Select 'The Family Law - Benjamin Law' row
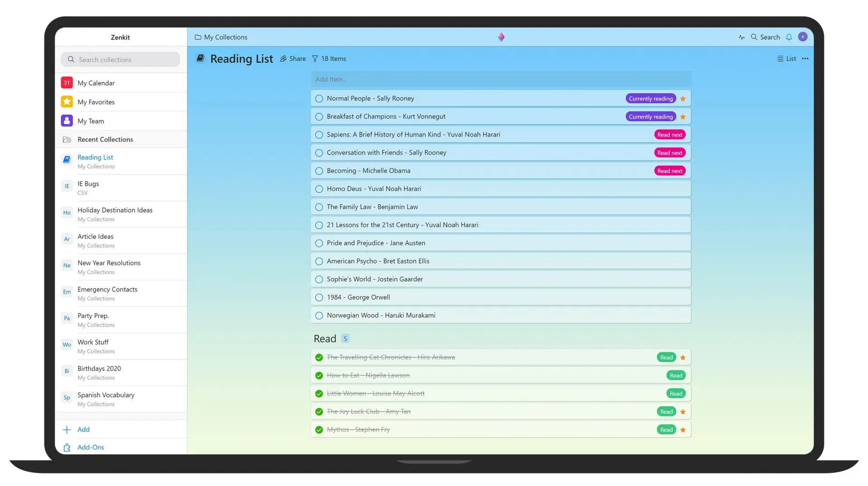This screenshot has width=868, height=486. 501,207
